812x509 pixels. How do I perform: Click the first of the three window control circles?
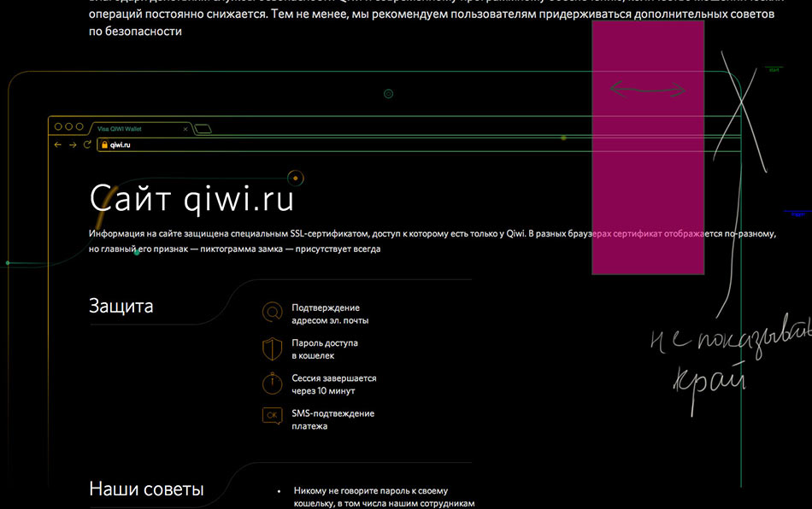(x=58, y=126)
